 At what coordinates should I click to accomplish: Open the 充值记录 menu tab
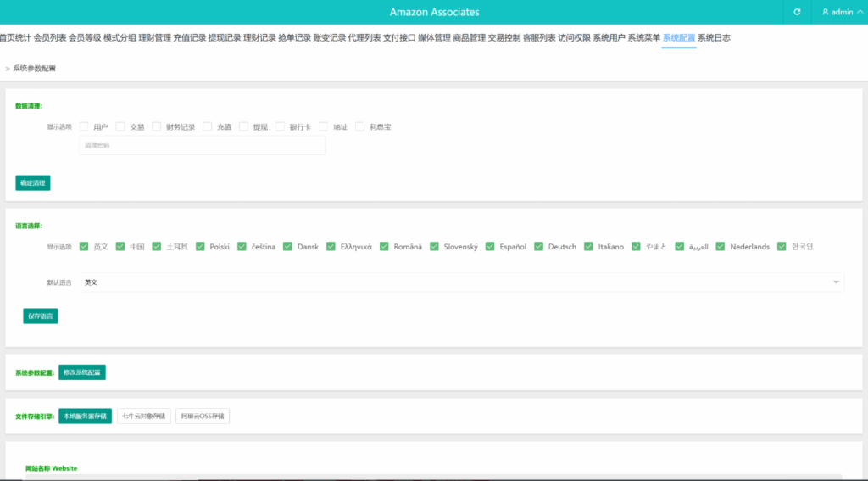(x=189, y=37)
